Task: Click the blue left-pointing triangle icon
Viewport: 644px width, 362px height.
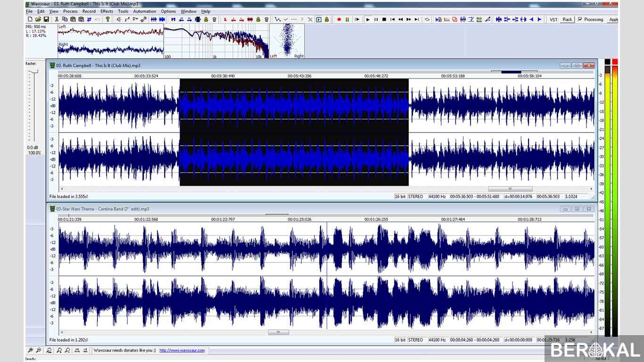Action: pyautogui.click(x=531, y=19)
